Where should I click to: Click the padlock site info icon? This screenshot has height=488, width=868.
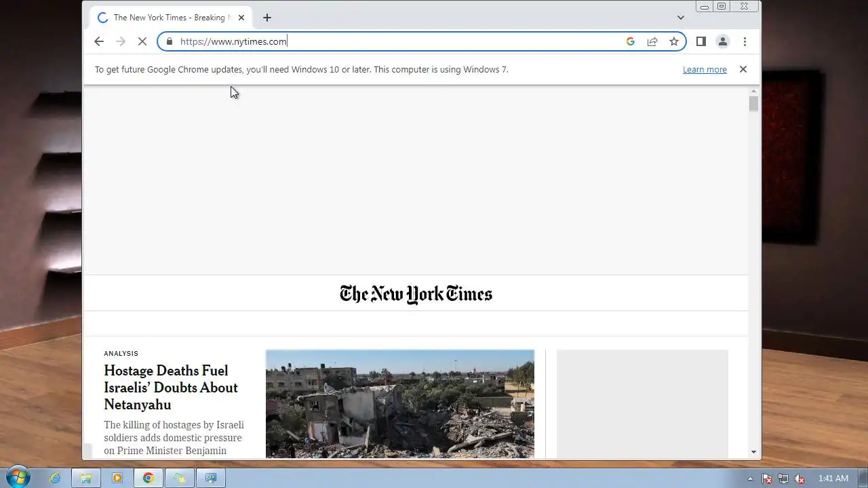click(170, 41)
